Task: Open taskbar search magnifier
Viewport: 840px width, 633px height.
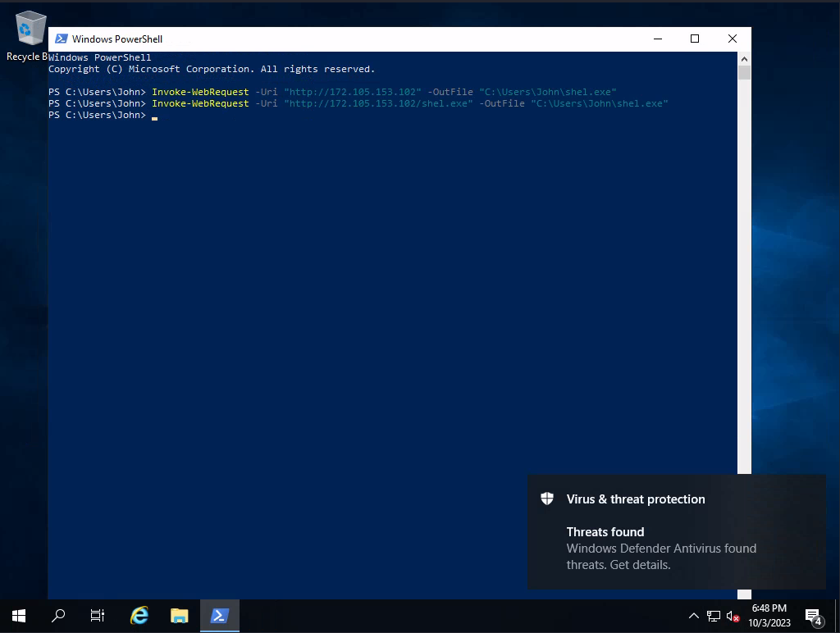Action: 58,616
